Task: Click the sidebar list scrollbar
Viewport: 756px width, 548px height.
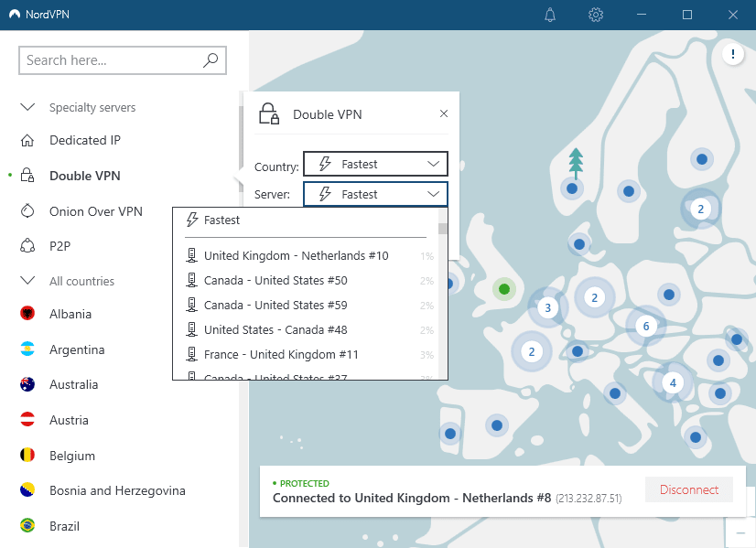Action: 241,149
